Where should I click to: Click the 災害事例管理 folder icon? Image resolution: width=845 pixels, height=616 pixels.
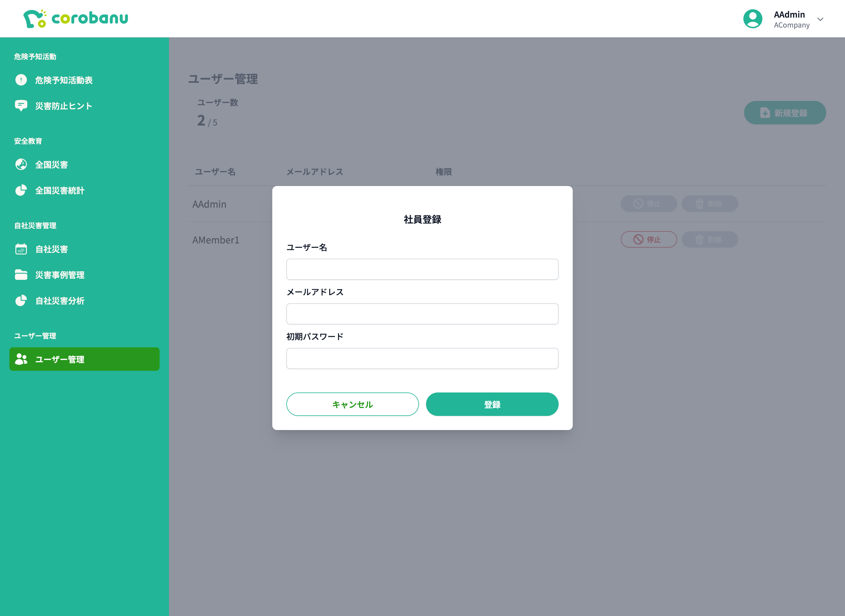(21, 275)
